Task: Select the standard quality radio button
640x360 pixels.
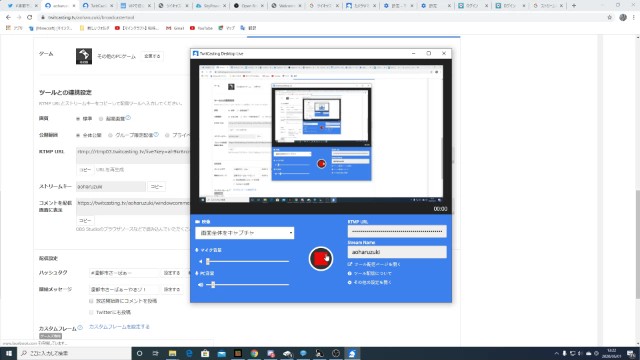Action: pos(78,119)
